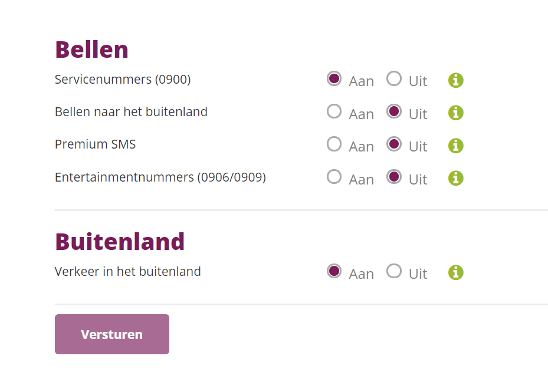
Task: Show info for Premium SMS
Action: click(456, 146)
